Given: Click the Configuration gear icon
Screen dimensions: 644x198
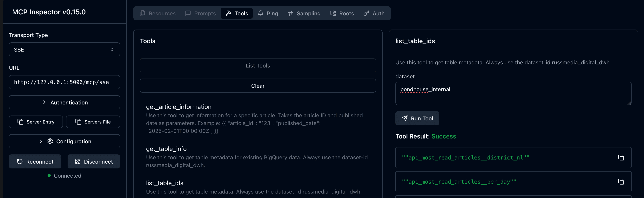Looking at the screenshot, I should (50, 141).
